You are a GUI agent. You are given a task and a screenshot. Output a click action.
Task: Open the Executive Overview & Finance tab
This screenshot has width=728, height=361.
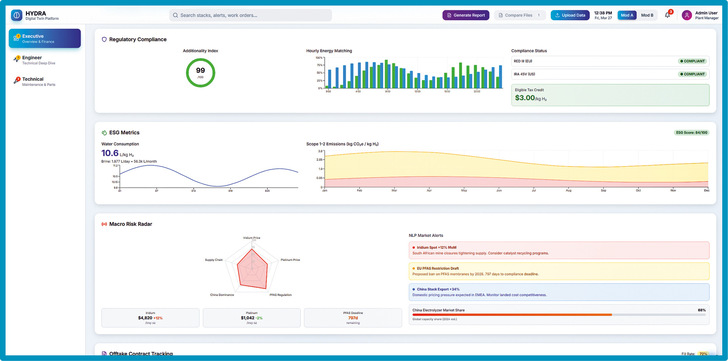pos(45,39)
